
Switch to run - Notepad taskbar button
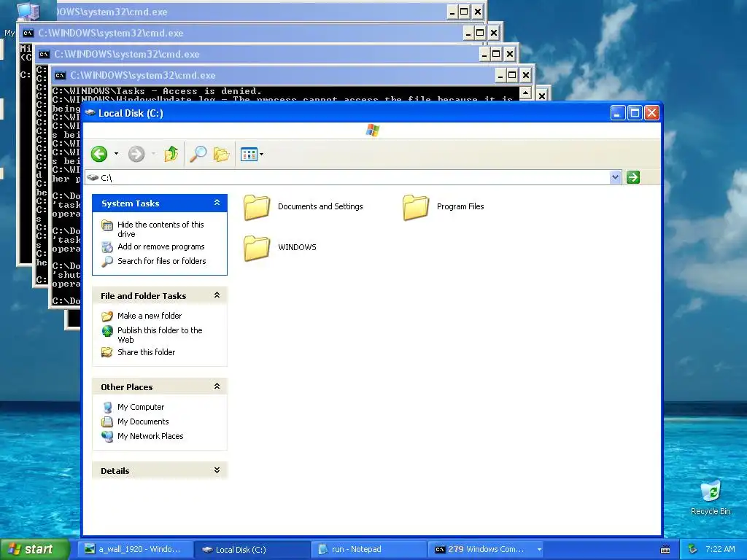tap(369, 550)
